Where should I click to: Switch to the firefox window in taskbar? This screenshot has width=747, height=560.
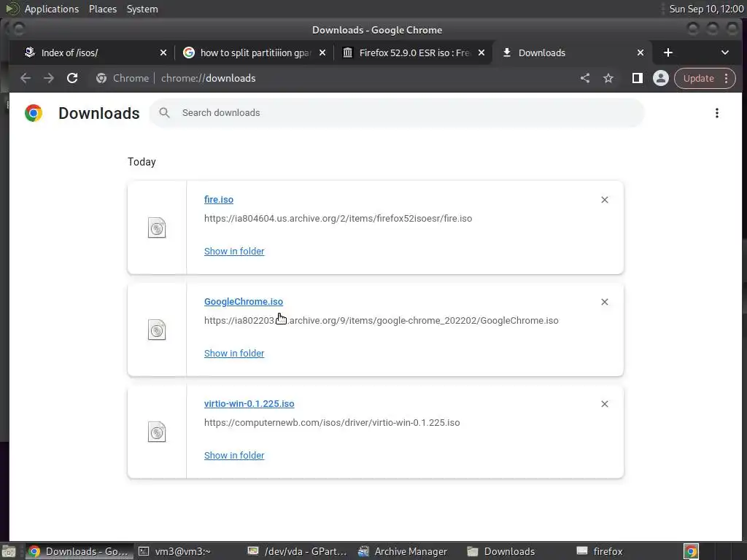(x=628, y=551)
